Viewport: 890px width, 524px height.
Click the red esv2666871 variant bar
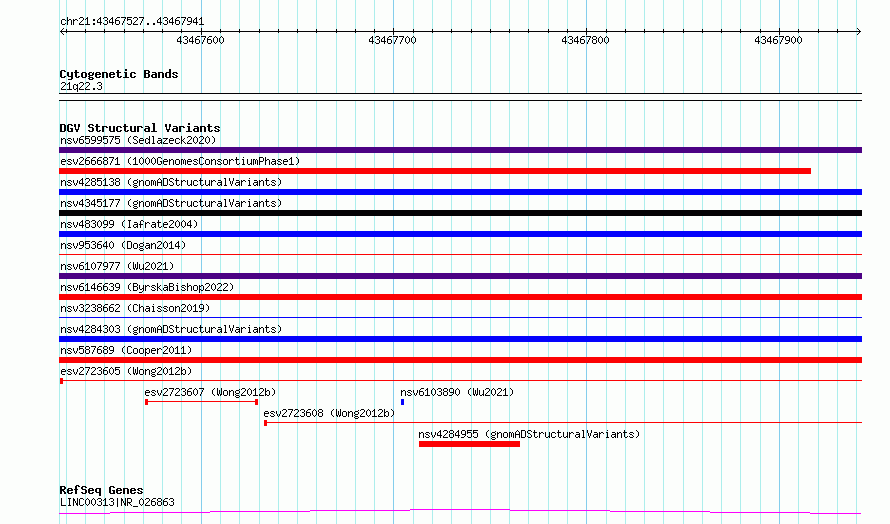click(435, 171)
